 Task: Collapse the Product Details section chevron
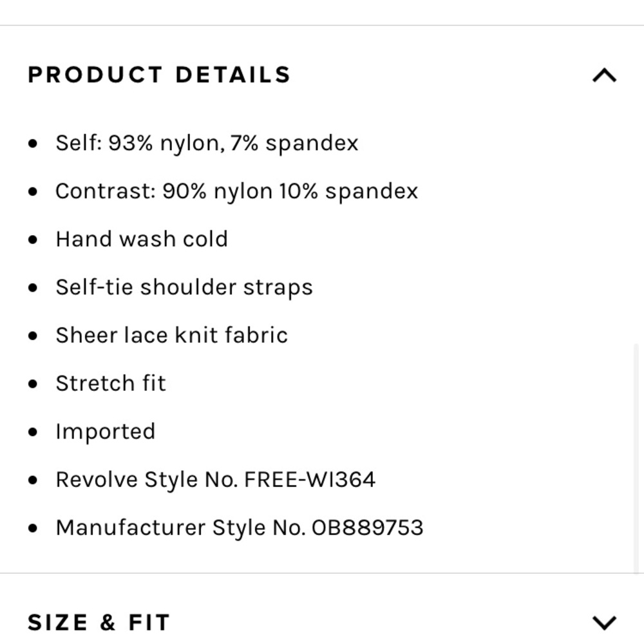point(603,76)
